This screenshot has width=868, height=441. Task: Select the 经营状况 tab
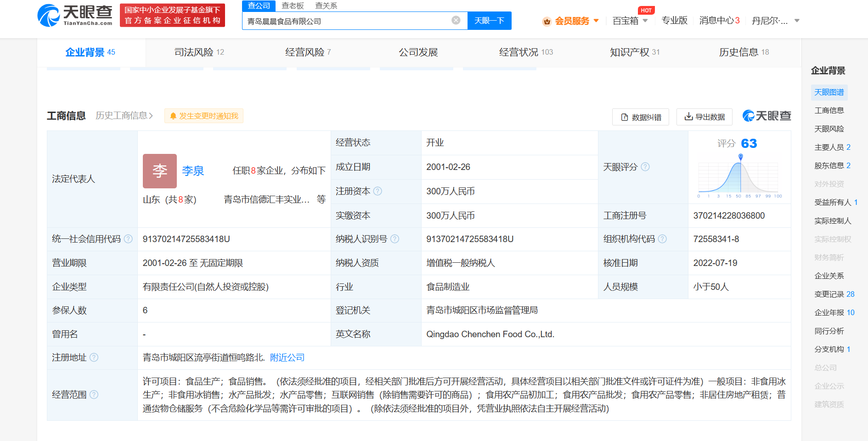point(526,52)
